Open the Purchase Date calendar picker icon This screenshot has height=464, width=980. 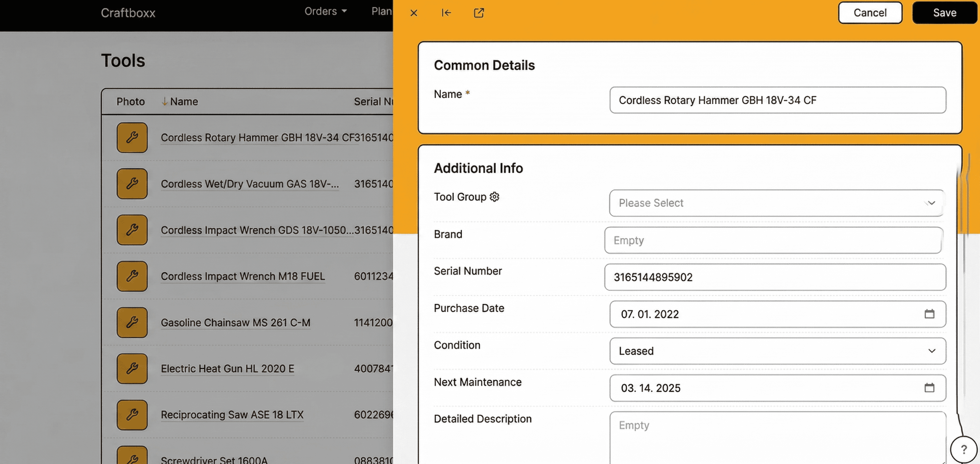pos(929,314)
